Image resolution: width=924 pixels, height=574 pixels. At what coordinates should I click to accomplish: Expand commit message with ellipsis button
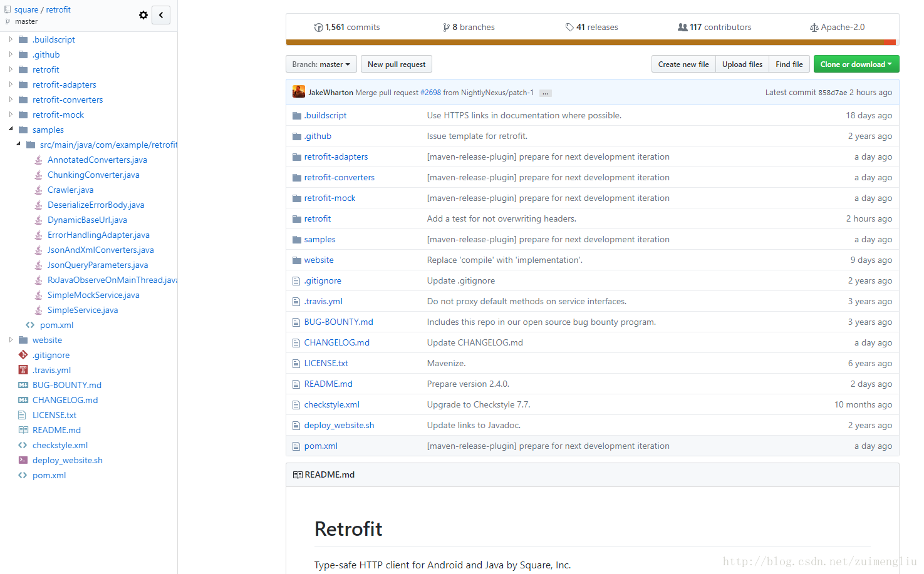pyautogui.click(x=546, y=93)
